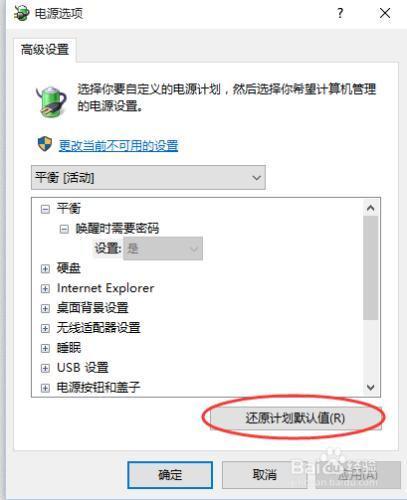Image resolution: width=407 pixels, height=500 pixels.
Task: Click the question mark help icon
Action: coord(340,13)
